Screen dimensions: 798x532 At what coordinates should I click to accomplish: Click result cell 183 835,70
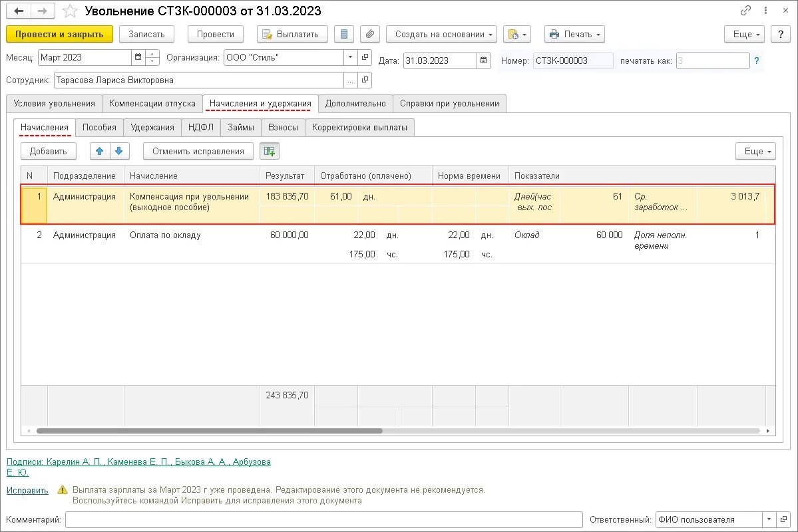coord(287,196)
